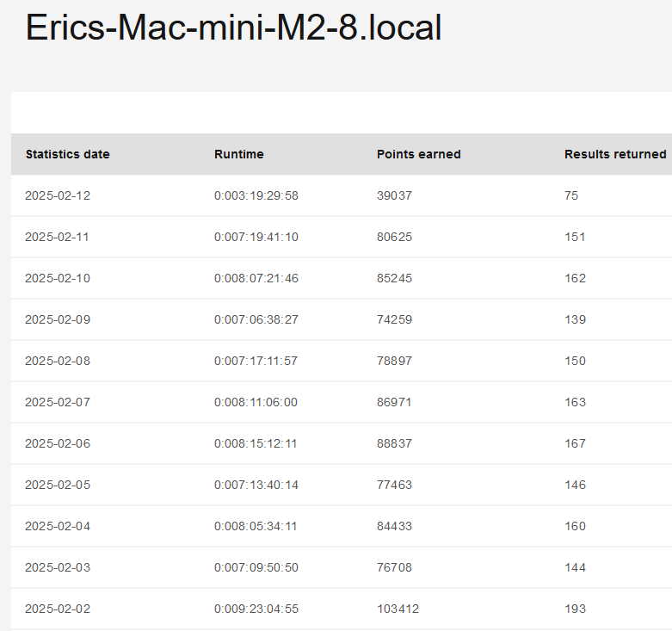This screenshot has height=631, width=672.
Task: Select points value 103412
Action: tap(398, 609)
